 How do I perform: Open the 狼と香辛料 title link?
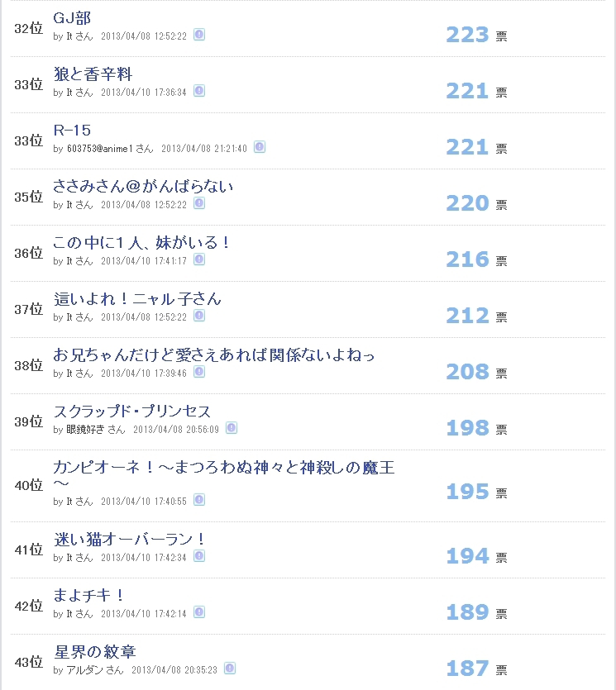93,74
